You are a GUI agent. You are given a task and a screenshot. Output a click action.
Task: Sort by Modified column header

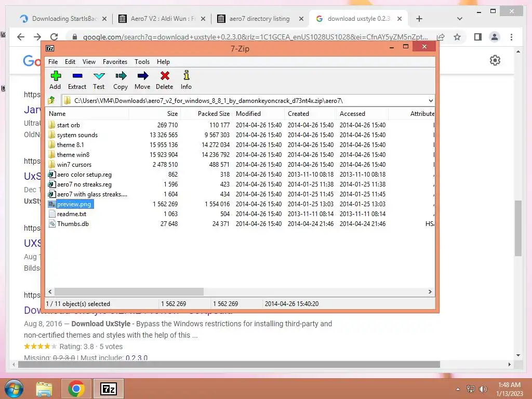click(259, 114)
